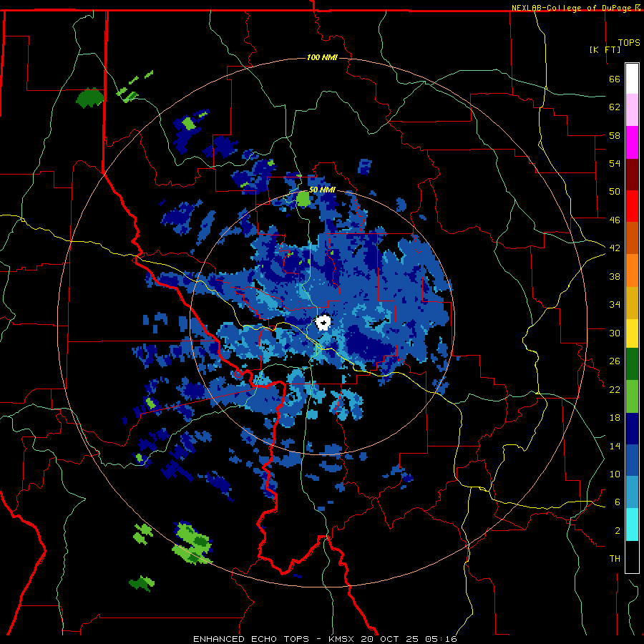Click the '50 NMI' range ring label

pyautogui.click(x=322, y=190)
